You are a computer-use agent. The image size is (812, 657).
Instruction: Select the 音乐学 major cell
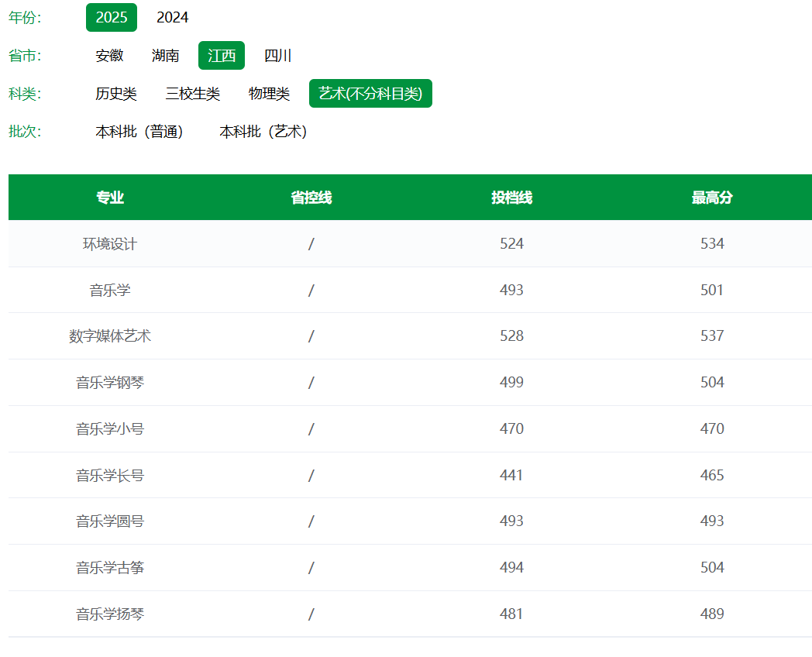tap(110, 290)
